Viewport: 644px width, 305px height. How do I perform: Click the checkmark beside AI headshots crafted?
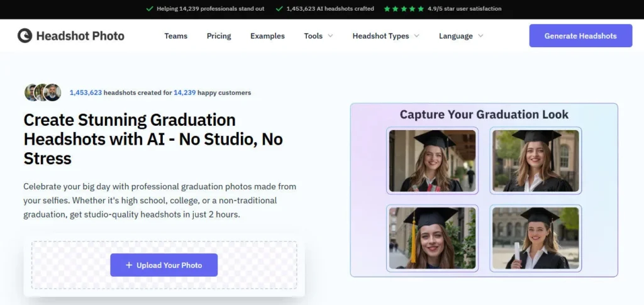(279, 9)
